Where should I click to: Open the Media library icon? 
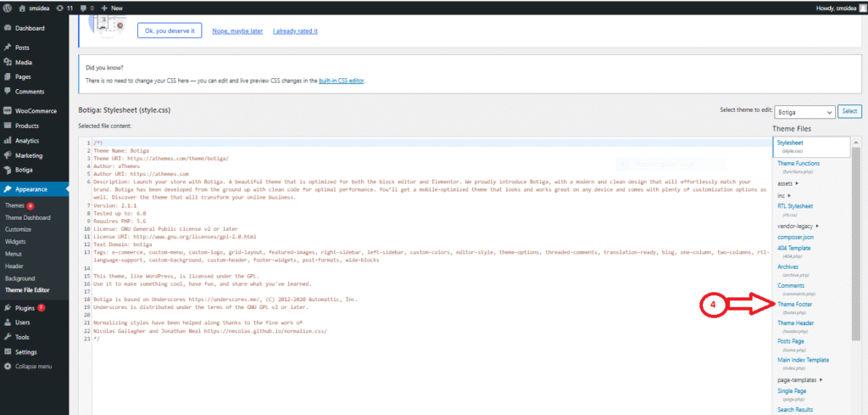click(x=8, y=62)
